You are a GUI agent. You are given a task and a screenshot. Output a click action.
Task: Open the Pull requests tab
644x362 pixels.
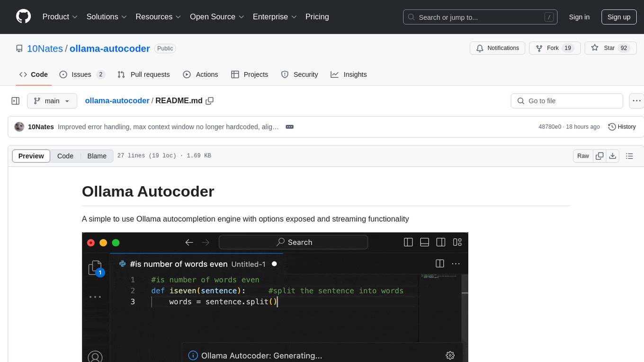(143, 74)
